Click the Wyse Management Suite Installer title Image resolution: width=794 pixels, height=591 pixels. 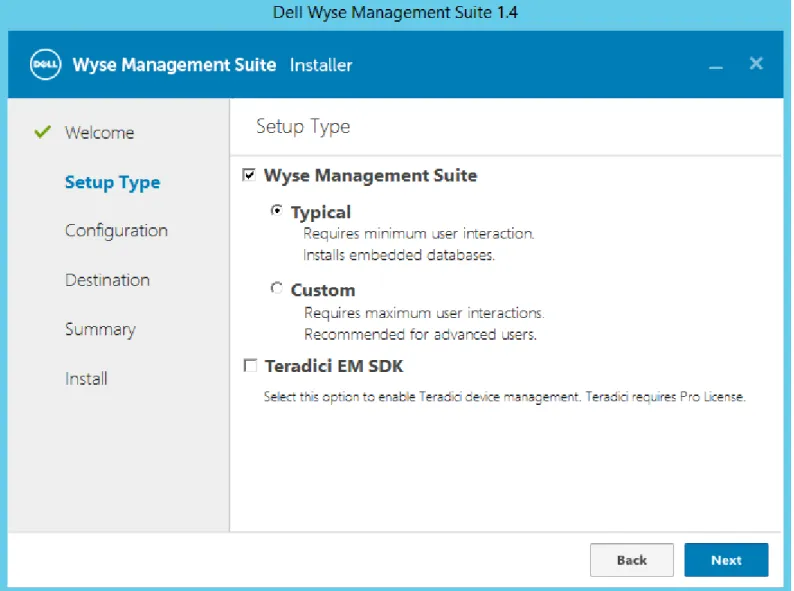click(212, 65)
